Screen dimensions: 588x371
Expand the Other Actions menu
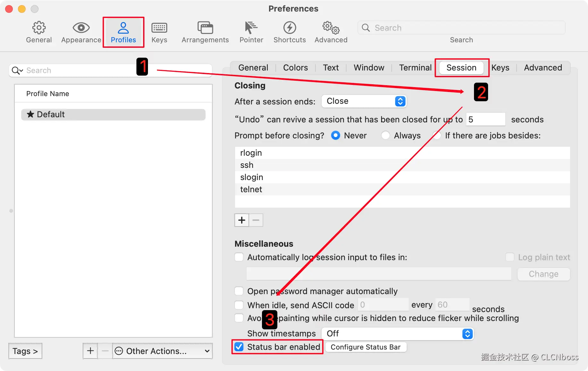pyautogui.click(x=162, y=351)
